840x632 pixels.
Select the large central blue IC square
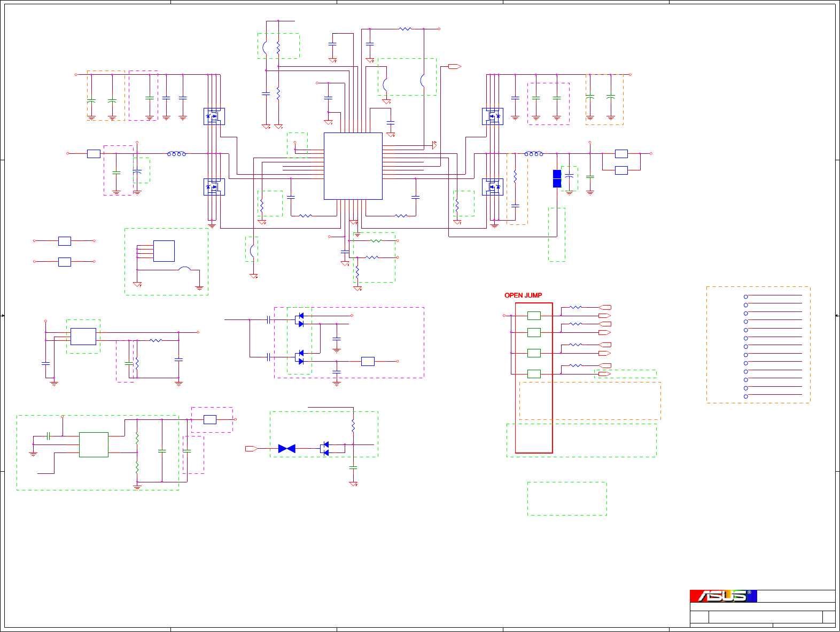353,166
